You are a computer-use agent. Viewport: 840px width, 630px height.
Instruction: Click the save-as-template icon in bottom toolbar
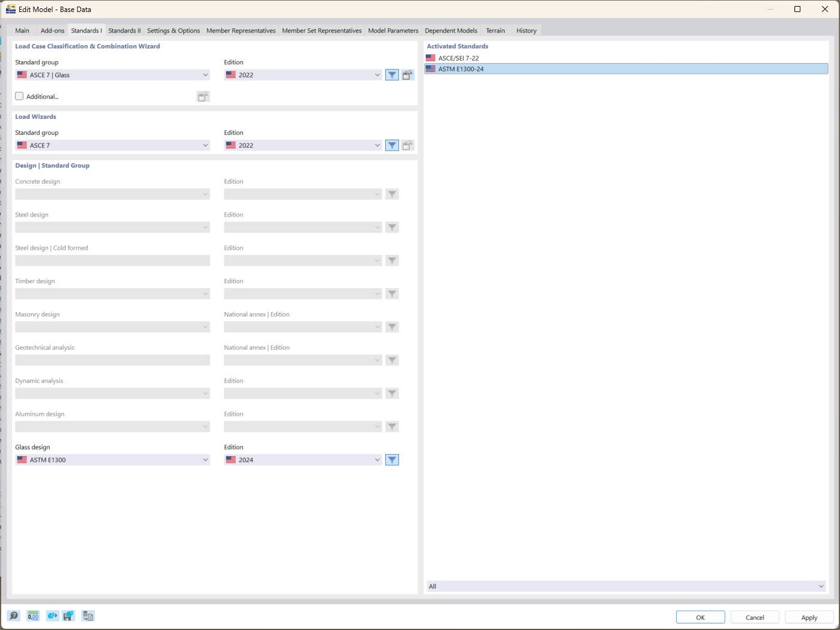coord(68,616)
